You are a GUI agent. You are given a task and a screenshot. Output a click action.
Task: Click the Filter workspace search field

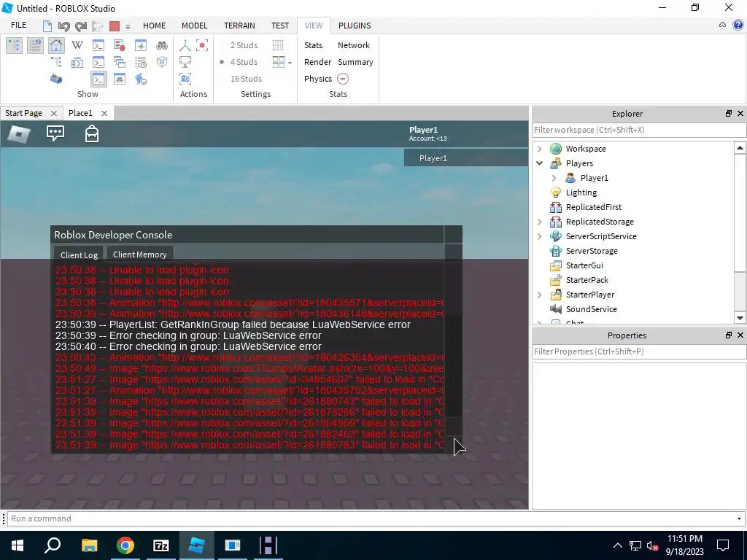coord(639,130)
